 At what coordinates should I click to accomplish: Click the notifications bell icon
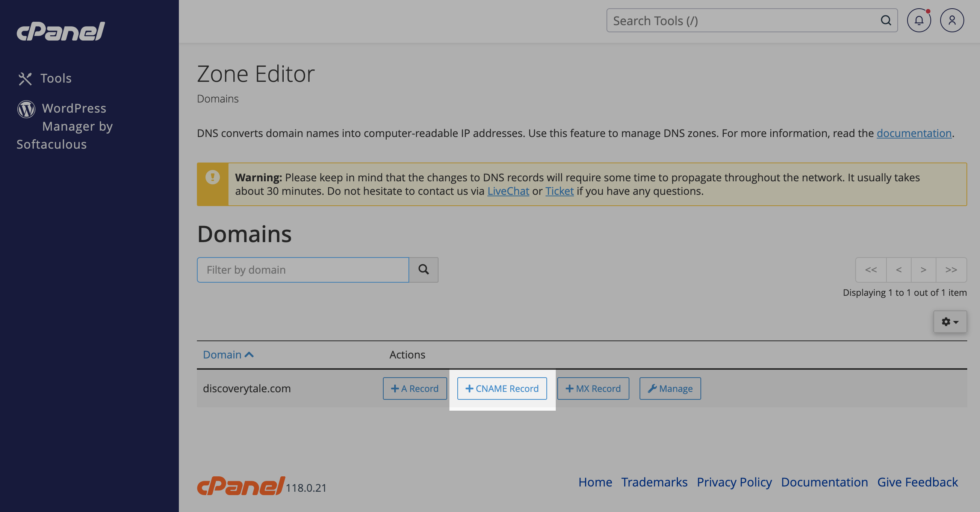(x=918, y=21)
